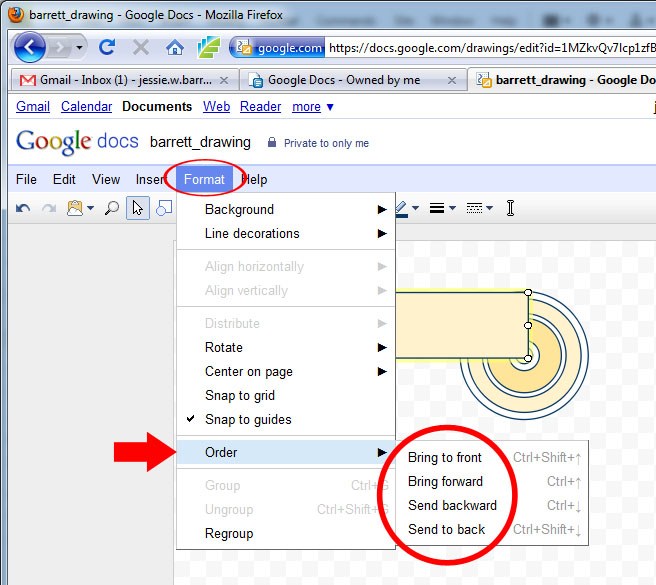Click the line dash style icon

pos(474,208)
